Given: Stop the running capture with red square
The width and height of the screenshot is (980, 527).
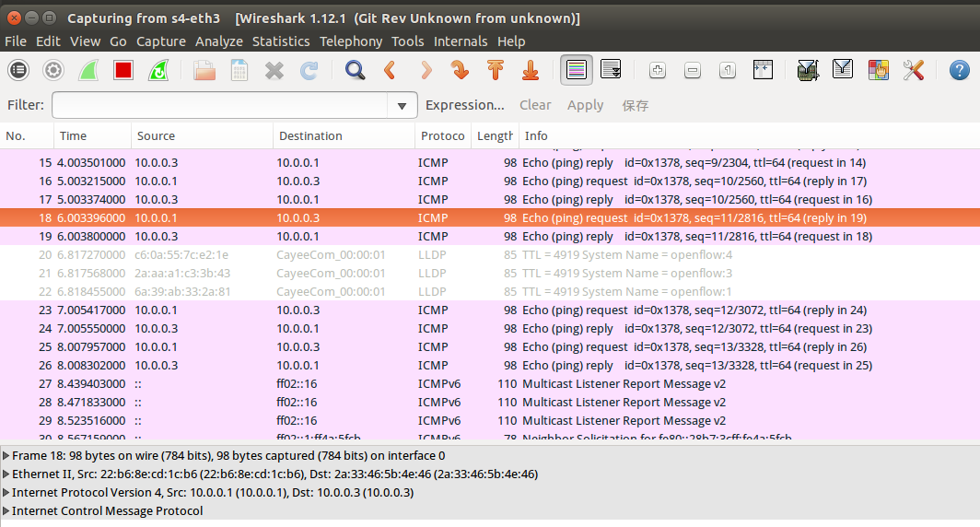Looking at the screenshot, I should coord(123,70).
